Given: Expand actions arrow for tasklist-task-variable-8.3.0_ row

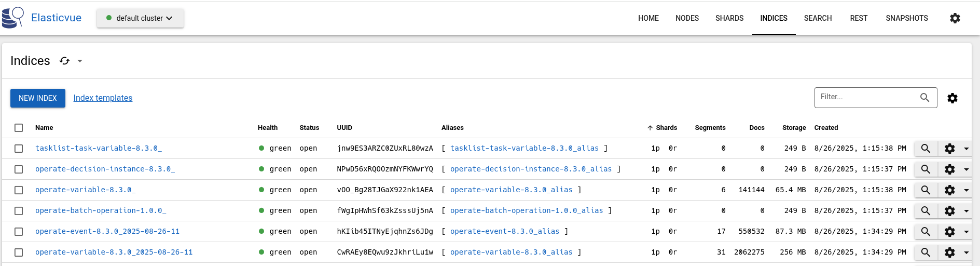Looking at the screenshot, I should tap(967, 149).
